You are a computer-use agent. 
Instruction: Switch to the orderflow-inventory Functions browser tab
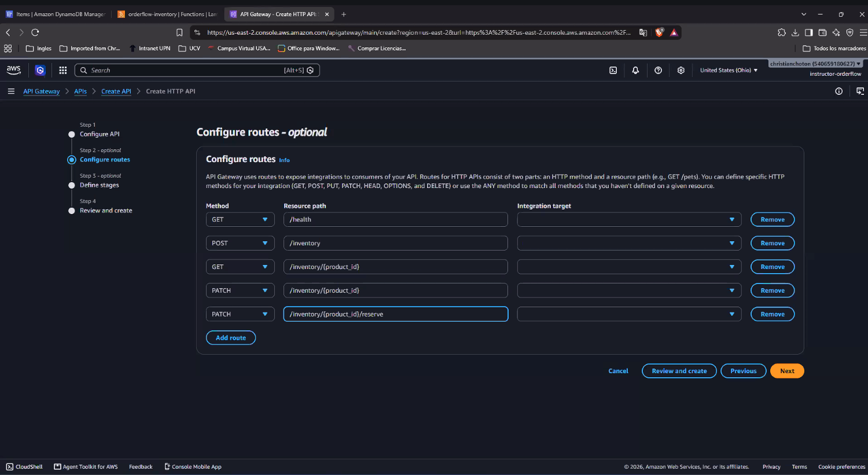167,14
